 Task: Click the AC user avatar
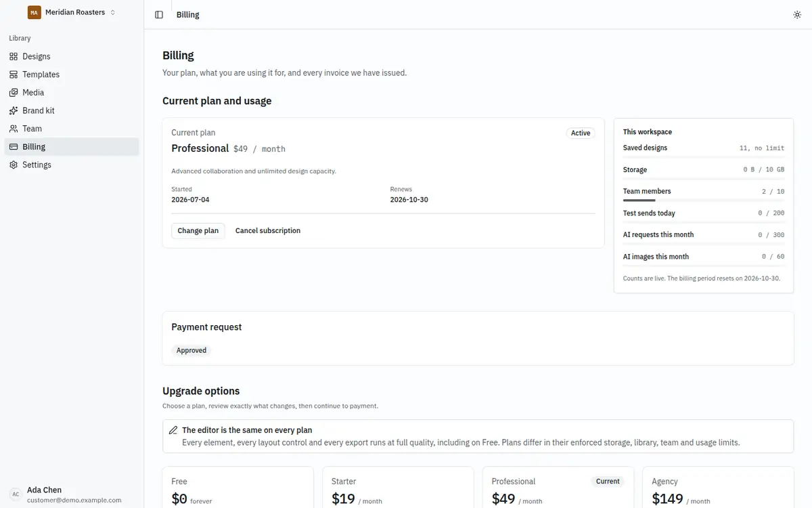point(16,494)
